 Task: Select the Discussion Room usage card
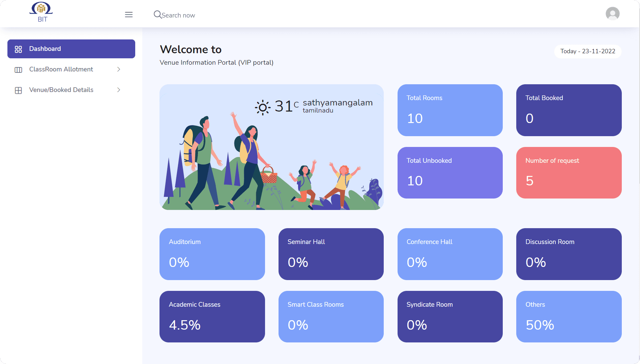tap(569, 254)
